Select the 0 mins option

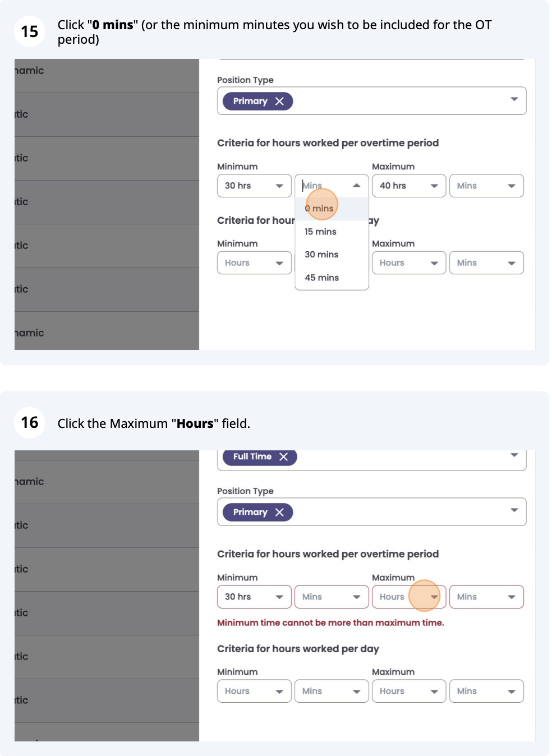point(319,209)
